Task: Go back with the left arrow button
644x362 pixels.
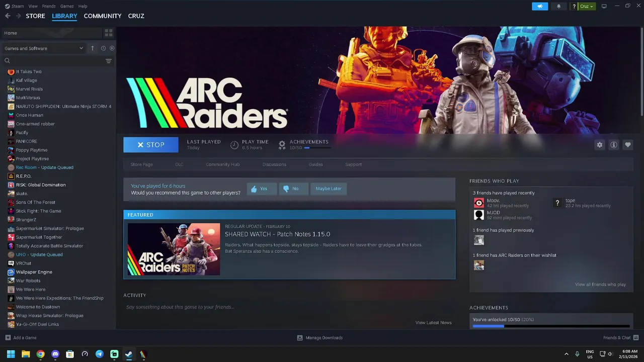Action: (x=8, y=16)
